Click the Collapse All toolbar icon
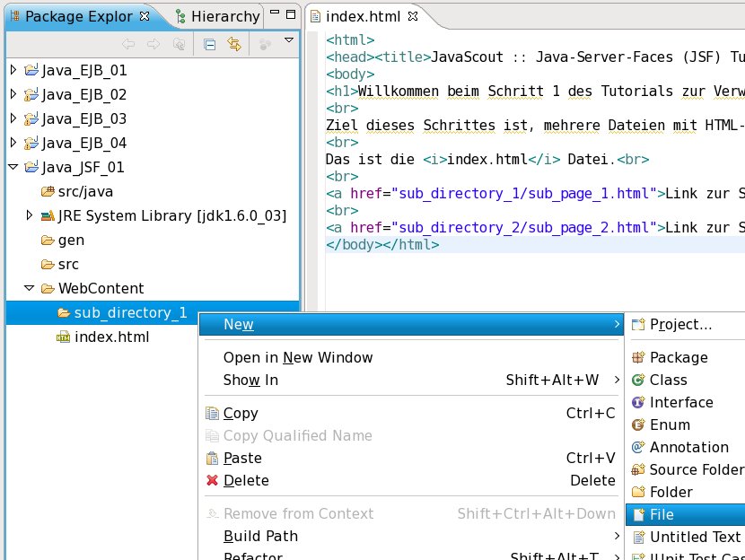This screenshot has height=560, width=745. [209, 43]
